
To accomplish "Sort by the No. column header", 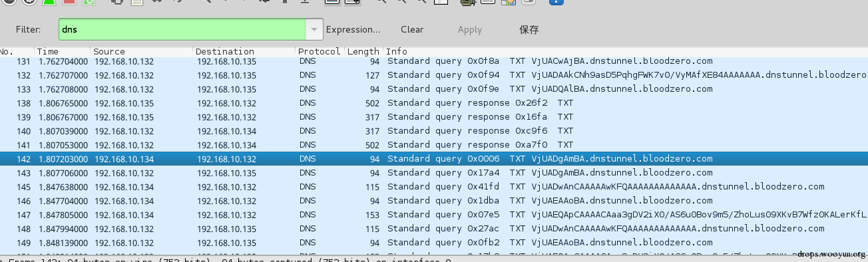I will [17, 51].
